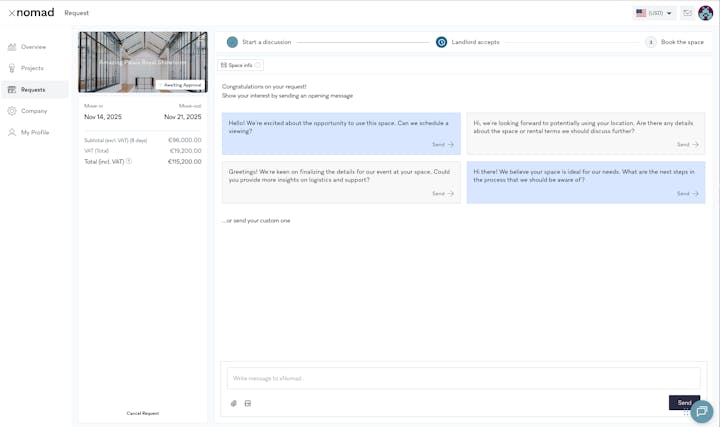The height and width of the screenshot is (427, 720).
Task: Click the template icon beside the paperclip
Action: pyautogui.click(x=248, y=403)
